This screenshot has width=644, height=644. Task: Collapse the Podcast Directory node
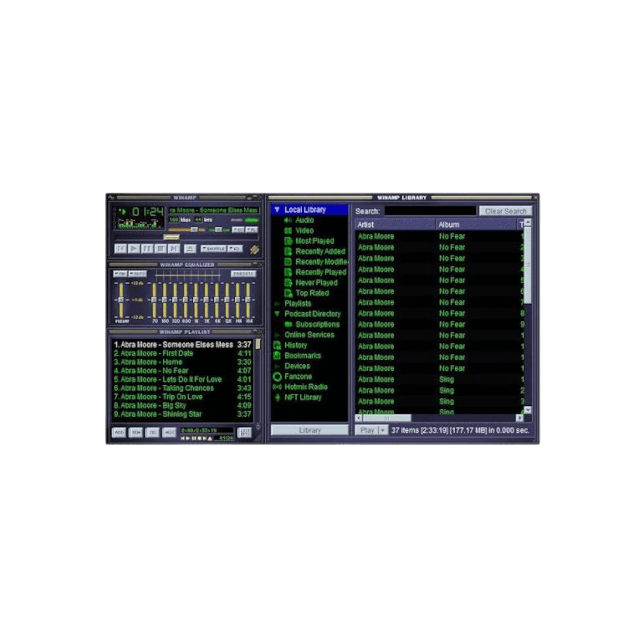[x=277, y=314]
